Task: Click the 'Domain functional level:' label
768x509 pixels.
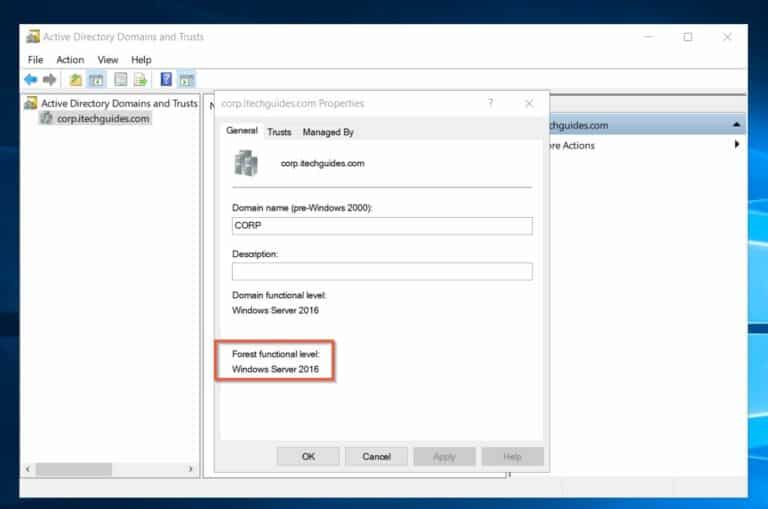Action: coord(279,295)
